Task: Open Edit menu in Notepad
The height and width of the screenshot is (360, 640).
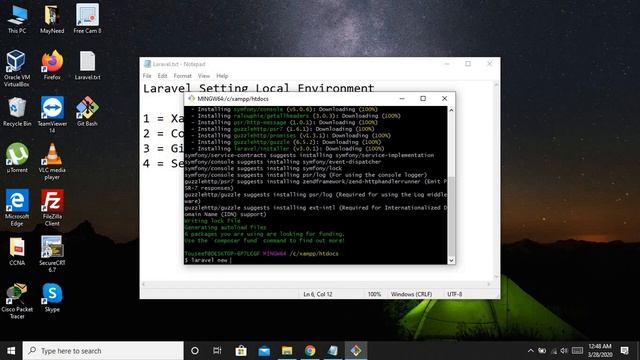Action: 162,76
